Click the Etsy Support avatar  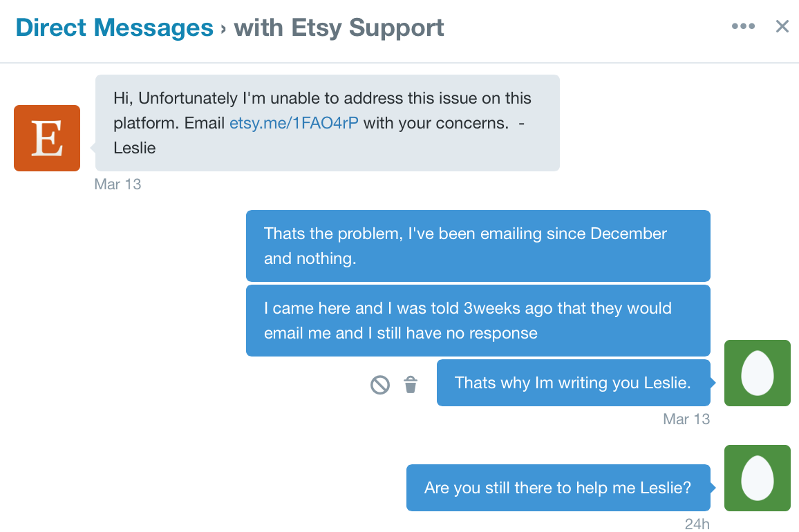46,137
